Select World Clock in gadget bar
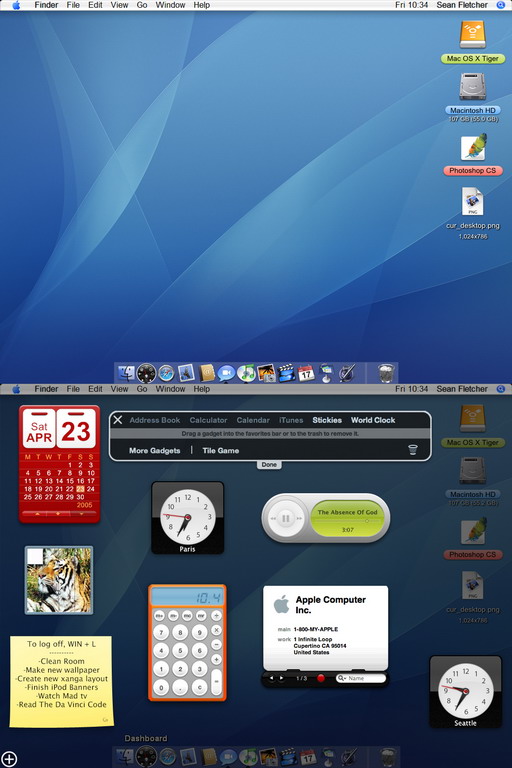Viewport: 512px width, 768px height. (373, 420)
